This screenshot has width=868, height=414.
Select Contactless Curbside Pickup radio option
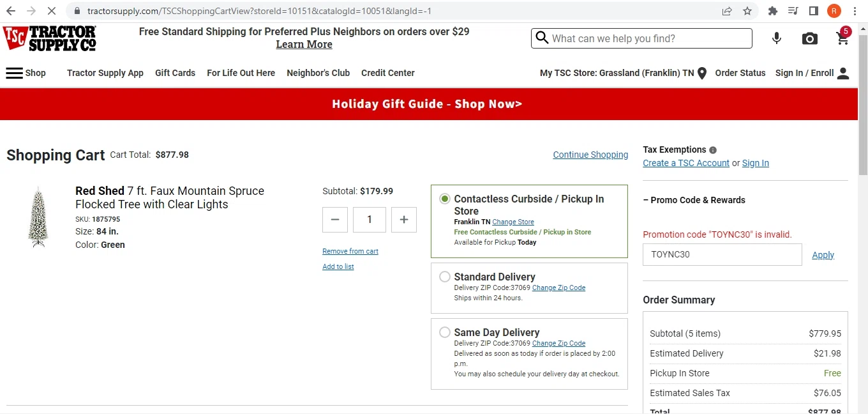(445, 199)
